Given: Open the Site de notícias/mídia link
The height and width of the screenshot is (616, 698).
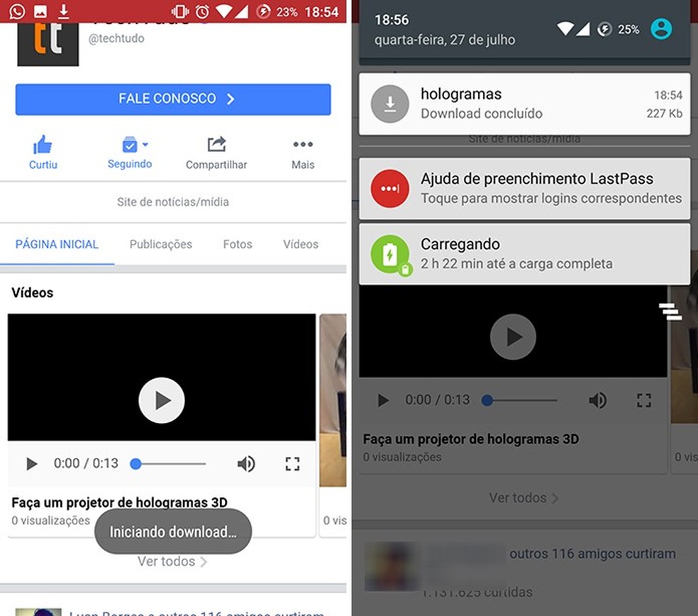Looking at the screenshot, I should click(x=173, y=202).
